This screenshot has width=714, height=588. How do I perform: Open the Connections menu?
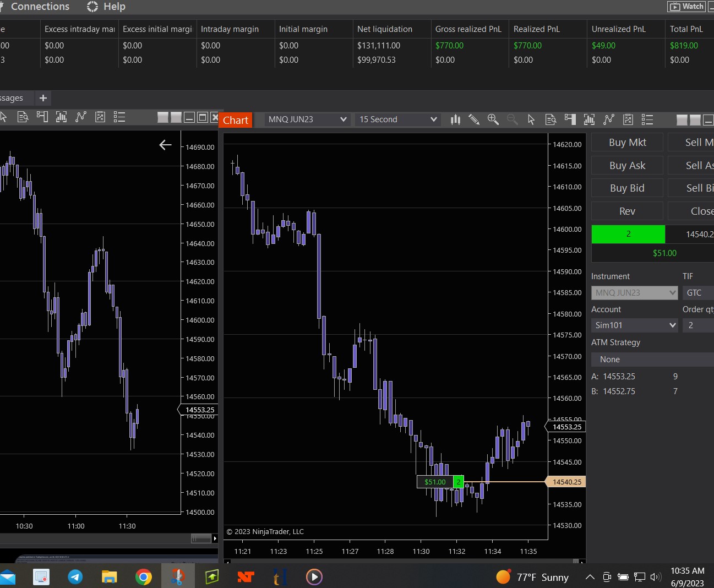point(40,7)
